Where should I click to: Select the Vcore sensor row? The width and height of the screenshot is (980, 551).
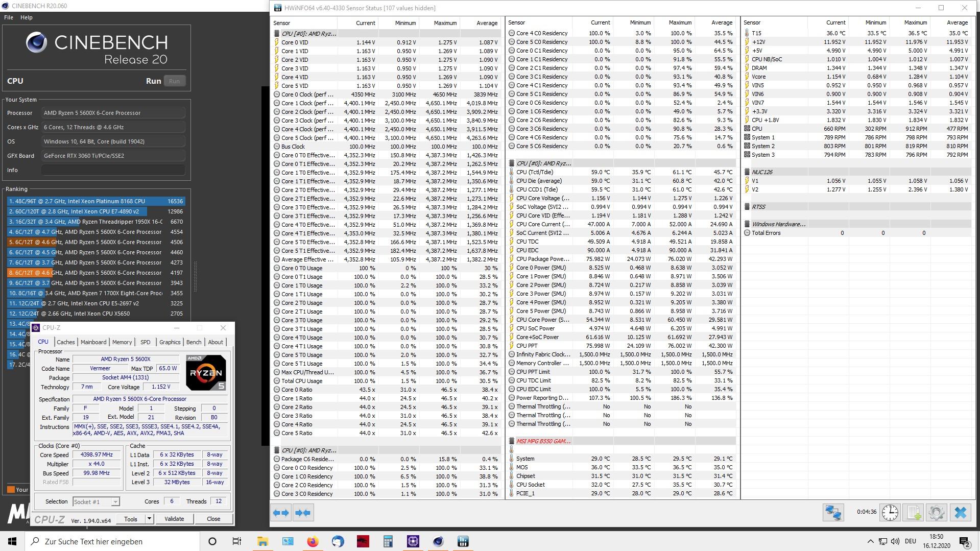[857, 77]
